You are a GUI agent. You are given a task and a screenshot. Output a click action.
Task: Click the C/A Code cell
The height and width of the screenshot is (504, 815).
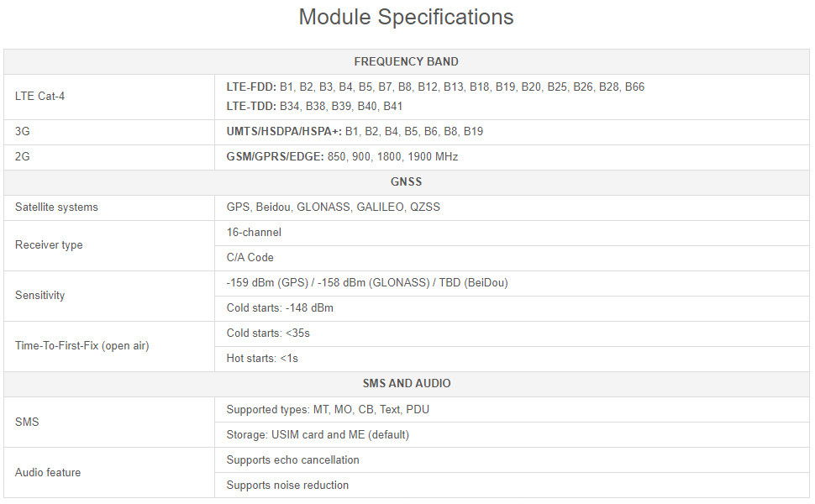[x=250, y=258]
